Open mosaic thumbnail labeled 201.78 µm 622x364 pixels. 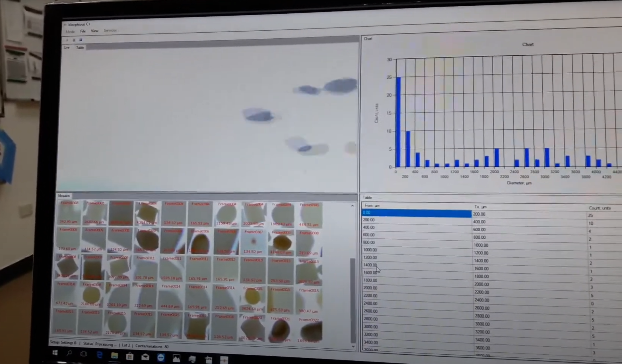(x=145, y=268)
